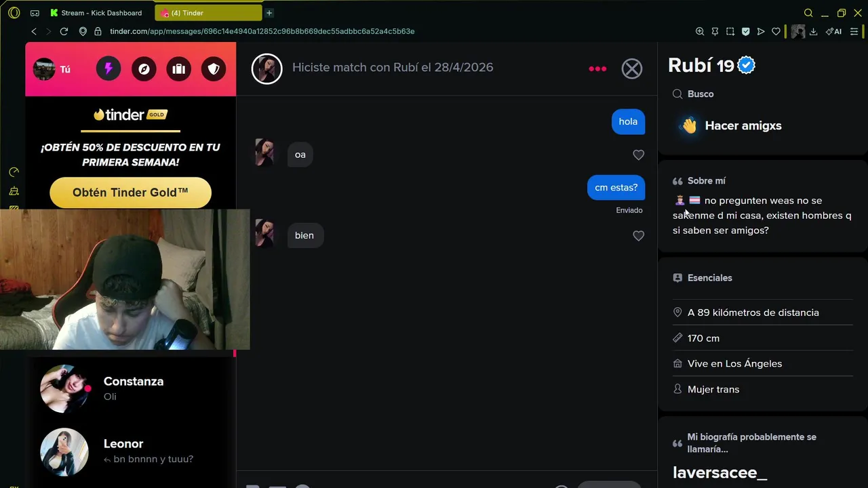Open the safety shield icon

[214, 69]
